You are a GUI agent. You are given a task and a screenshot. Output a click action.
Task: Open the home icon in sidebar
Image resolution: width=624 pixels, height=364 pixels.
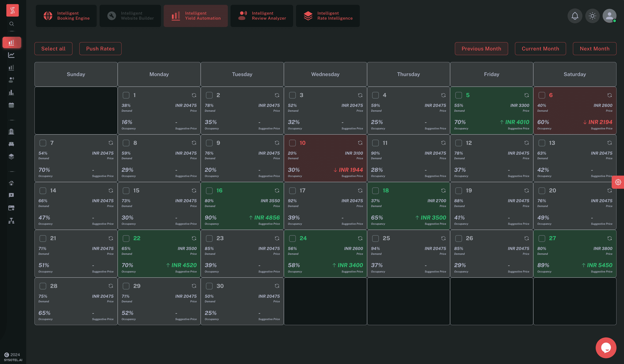pos(11,183)
